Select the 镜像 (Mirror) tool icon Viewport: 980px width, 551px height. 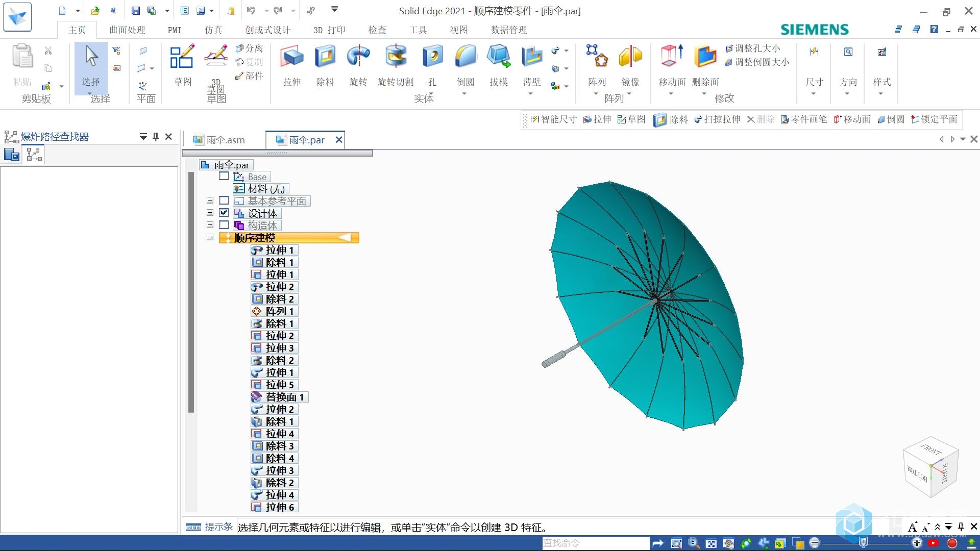click(x=630, y=56)
